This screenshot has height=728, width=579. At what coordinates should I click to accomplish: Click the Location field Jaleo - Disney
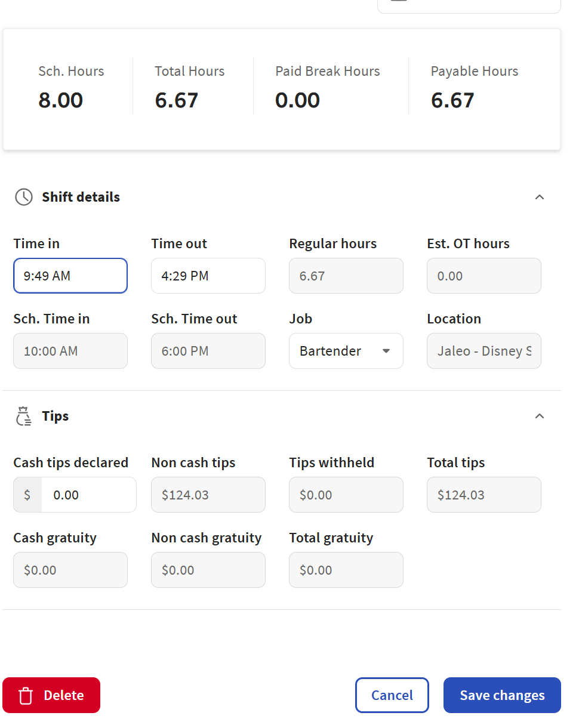[x=484, y=351]
